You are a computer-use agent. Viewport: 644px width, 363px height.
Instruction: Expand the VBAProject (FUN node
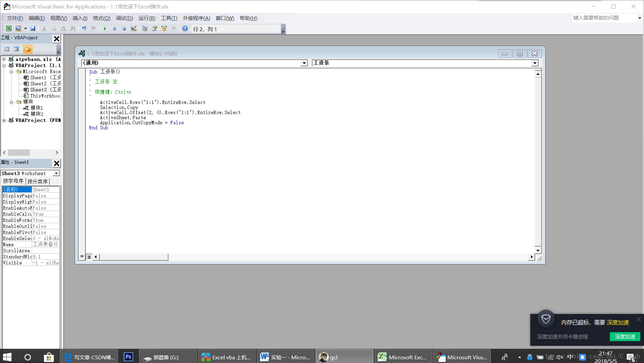(x=4, y=120)
